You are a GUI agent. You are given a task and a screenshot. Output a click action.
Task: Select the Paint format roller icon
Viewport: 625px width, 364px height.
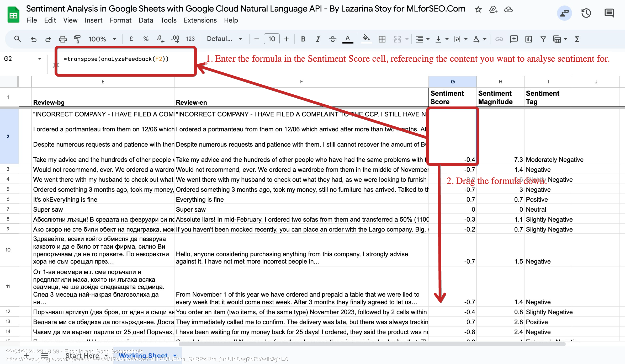coord(77,39)
